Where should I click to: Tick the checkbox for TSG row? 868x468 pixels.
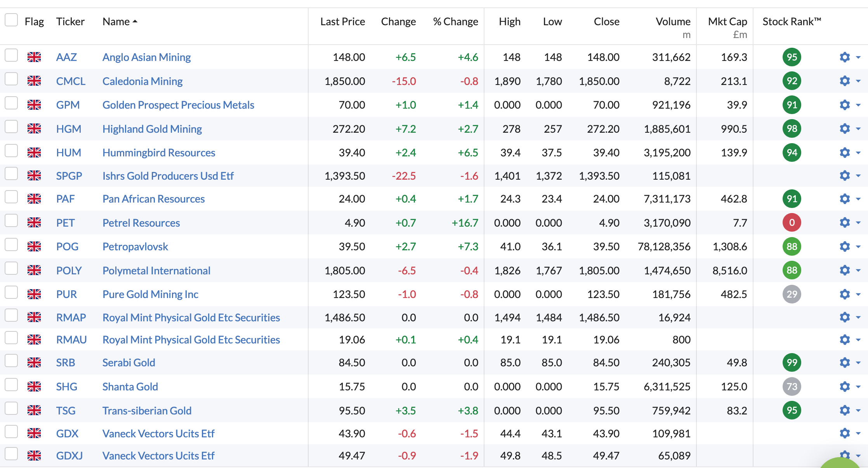11,408
